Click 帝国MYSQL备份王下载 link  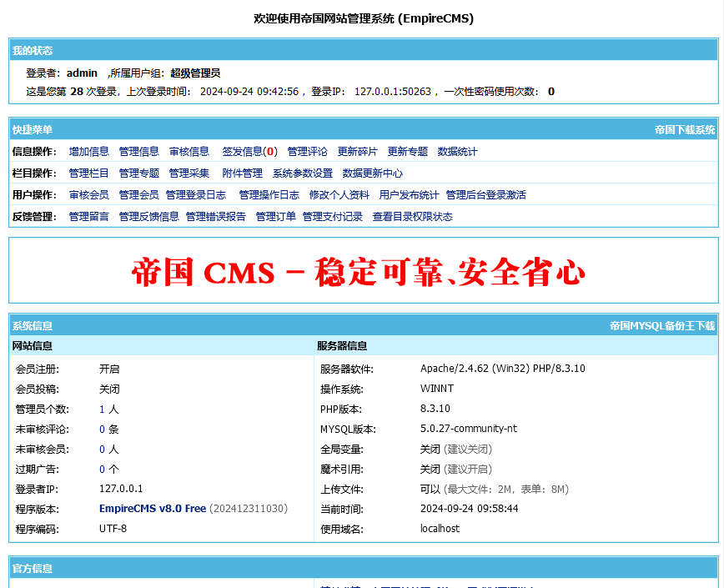[x=662, y=325]
